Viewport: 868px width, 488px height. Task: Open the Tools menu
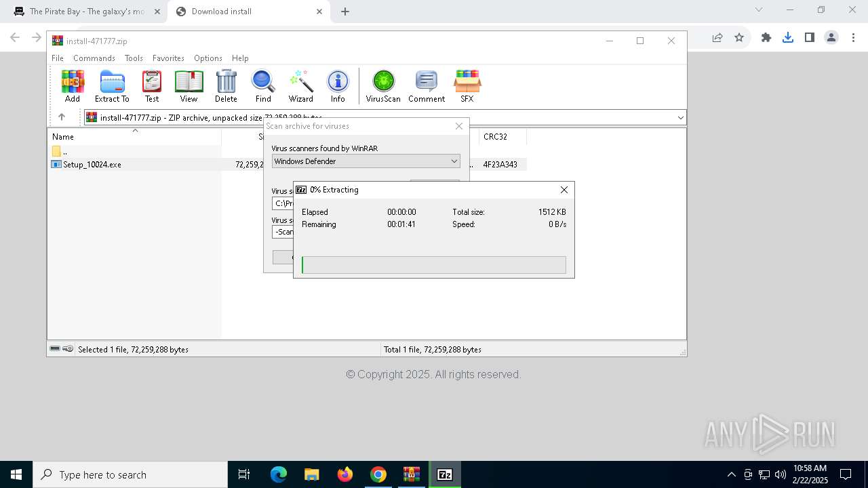pos(134,58)
